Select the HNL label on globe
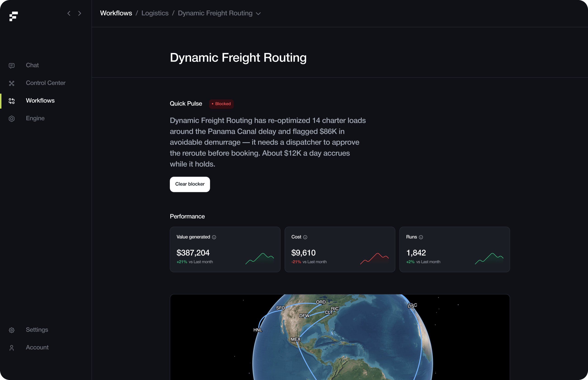The width and height of the screenshot is (588, 380). pyautogui.click(x=258, y=330)
